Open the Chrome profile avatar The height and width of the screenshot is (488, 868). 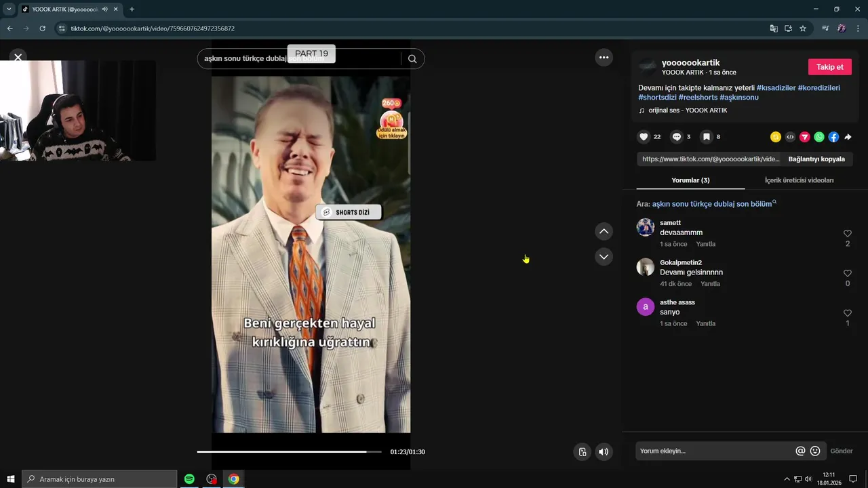tap(842, 28)
